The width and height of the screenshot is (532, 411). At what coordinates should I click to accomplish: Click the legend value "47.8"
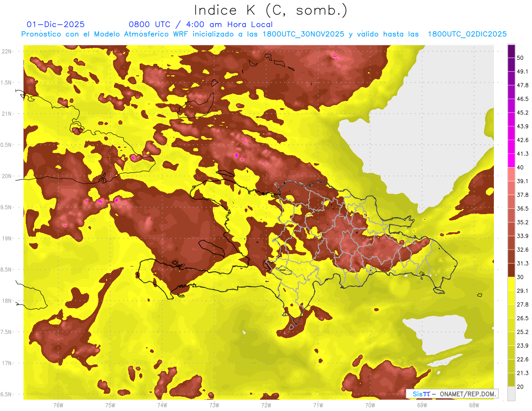coord(523,85)
